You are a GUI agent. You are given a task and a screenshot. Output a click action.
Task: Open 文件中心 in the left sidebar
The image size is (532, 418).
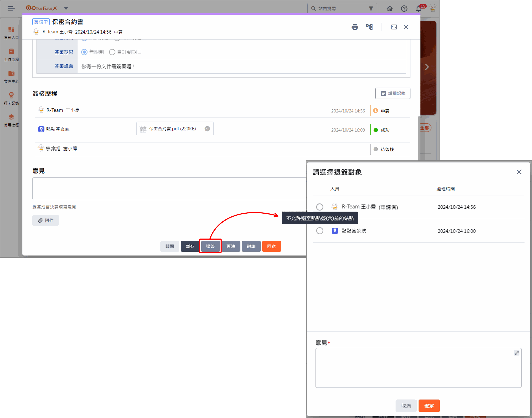coord(11,77)
